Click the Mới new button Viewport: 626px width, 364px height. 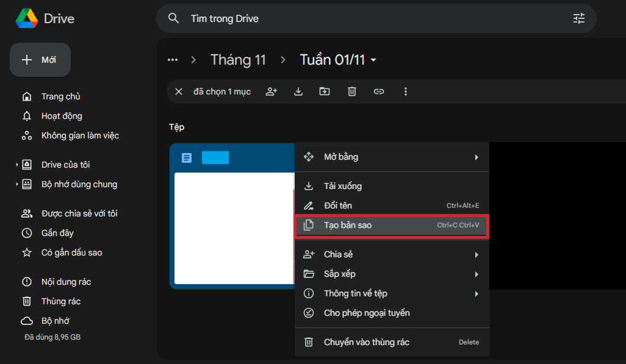click(40, 60)
